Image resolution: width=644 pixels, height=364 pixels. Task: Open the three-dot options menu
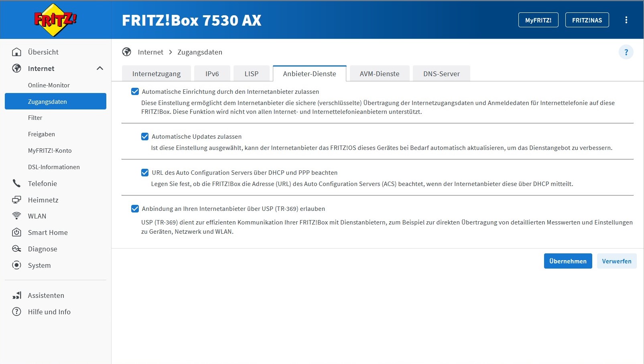[626, 20]
